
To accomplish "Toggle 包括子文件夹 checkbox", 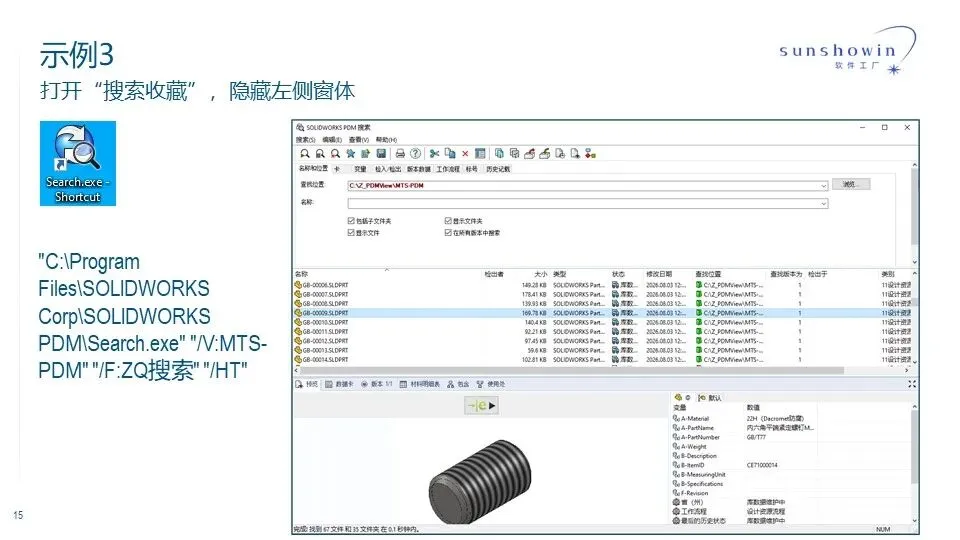I will 351,220.
